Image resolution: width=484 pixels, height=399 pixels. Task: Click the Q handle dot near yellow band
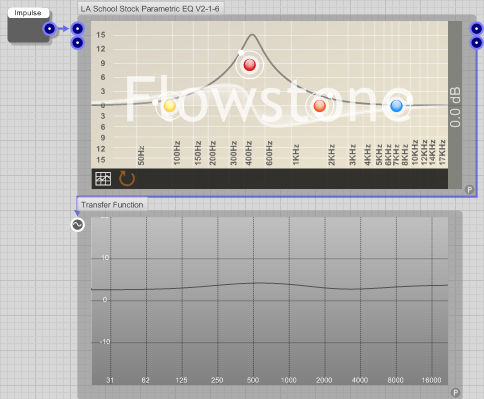155,103
